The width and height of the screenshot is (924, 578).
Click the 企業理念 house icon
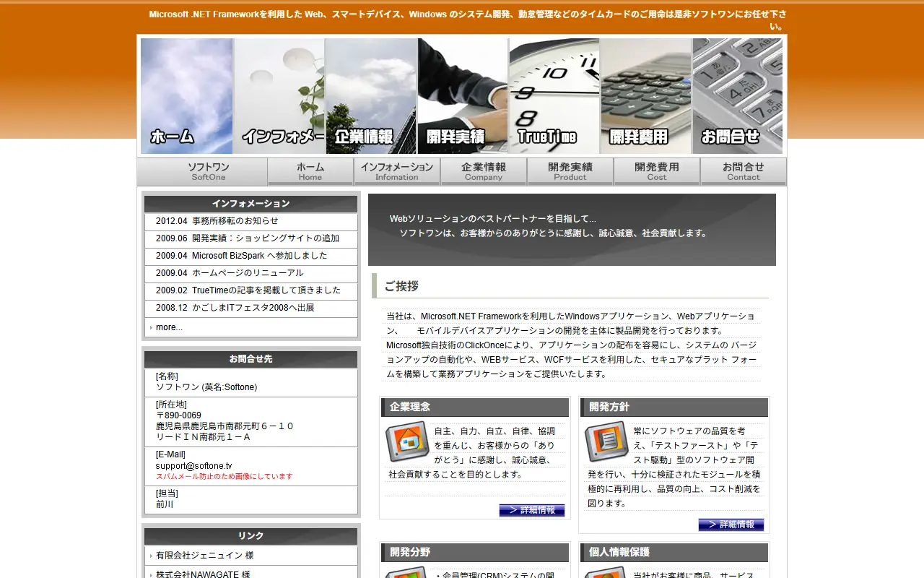point(408,441)
